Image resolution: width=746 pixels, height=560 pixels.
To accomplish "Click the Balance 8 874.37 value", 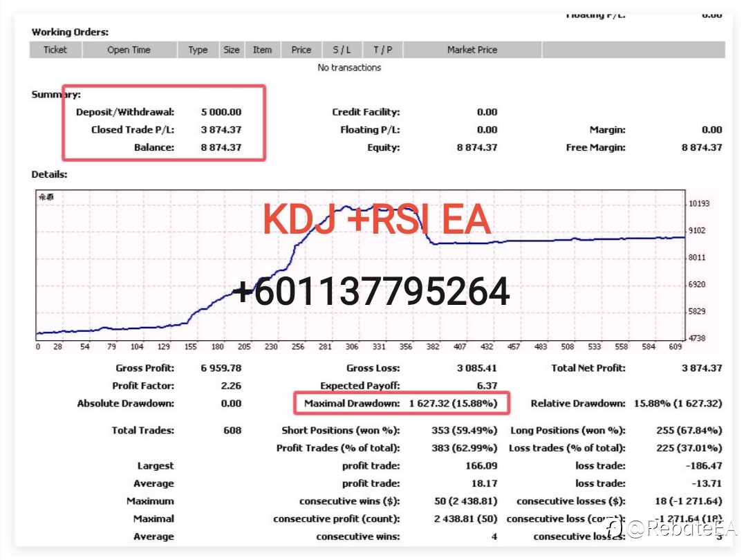I will coord(221,147).
